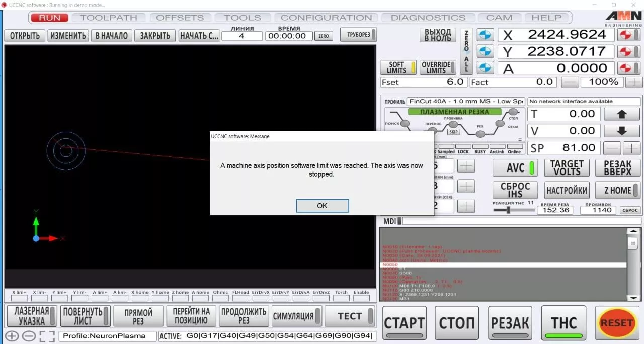Enable СИМУЛЯЦИЯ mode toggle
Image resolution: width=644 pixels, height=344 pixels.
point(296,316)
